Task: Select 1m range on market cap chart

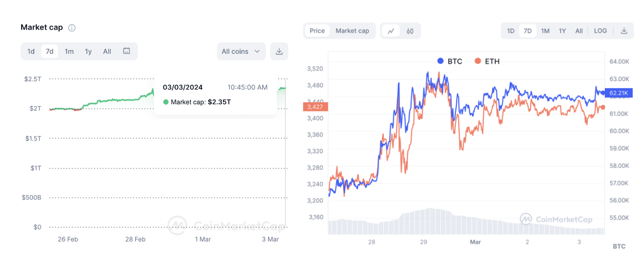Action: 69,51
